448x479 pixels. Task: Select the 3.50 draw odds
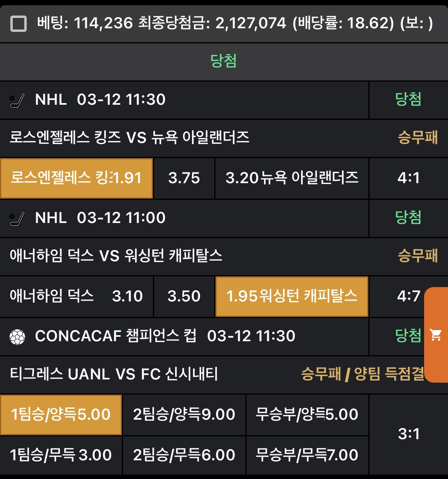click(184, 296)
